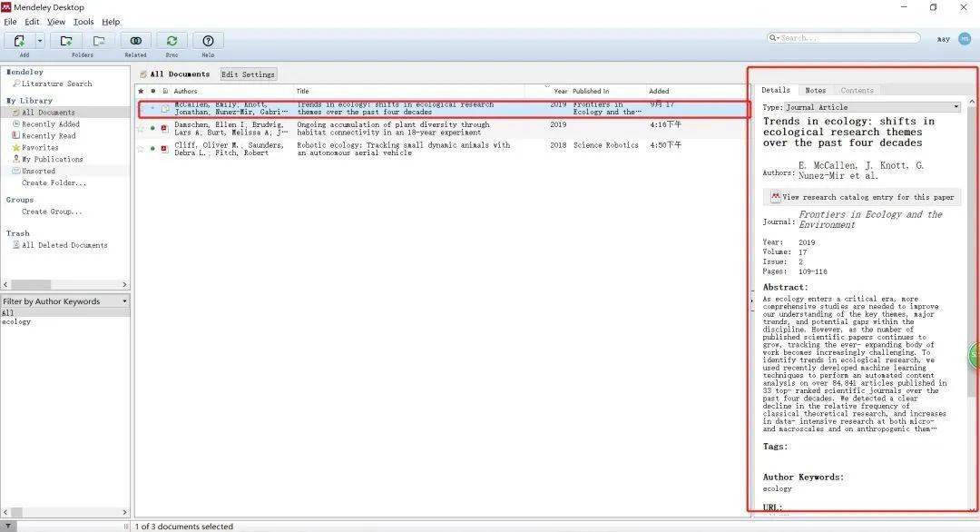Screen dimensions: 980x532
Task: Sort documents by Authors column header
Action: (x=186, y=92)
